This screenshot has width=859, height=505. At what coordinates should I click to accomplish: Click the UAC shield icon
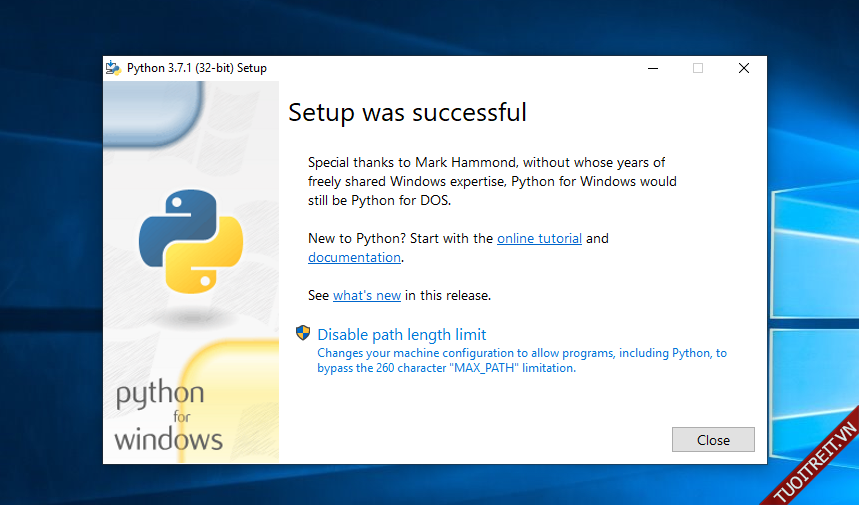pyautogui.click(x=303, y=333)
